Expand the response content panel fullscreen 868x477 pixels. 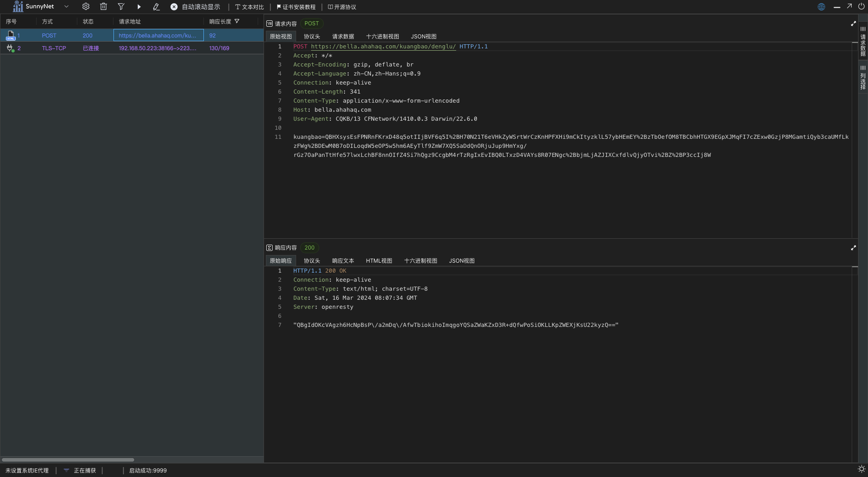[x=853, y=248]
